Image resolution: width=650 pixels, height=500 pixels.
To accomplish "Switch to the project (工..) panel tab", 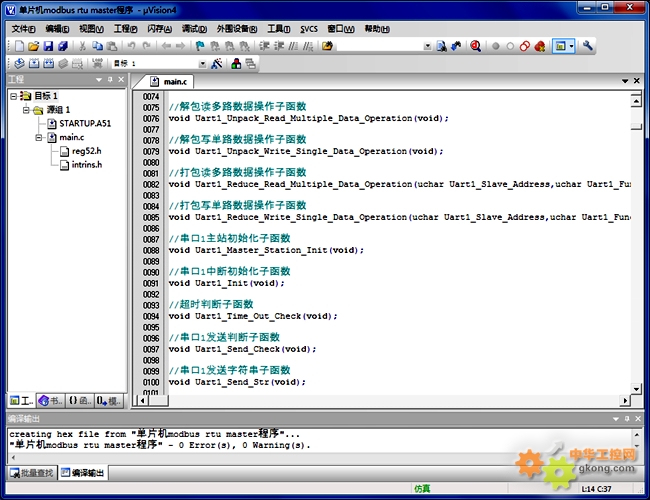I will [x=22, y=400].
